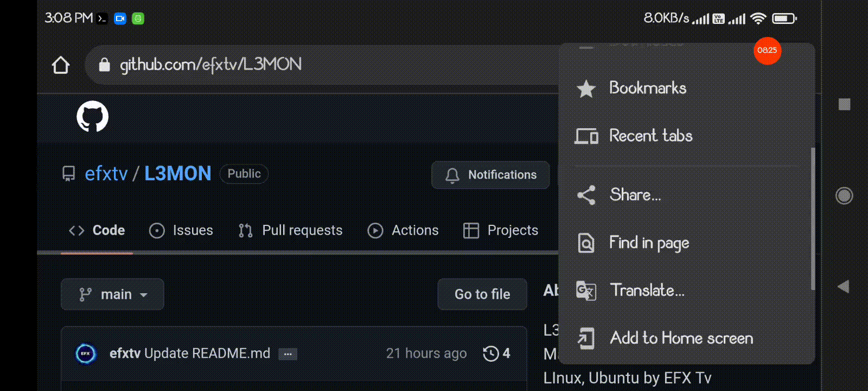Click the 21 hours ago timestamp
The height and width of the screenshot is (391, 868).
coord(426,354)
